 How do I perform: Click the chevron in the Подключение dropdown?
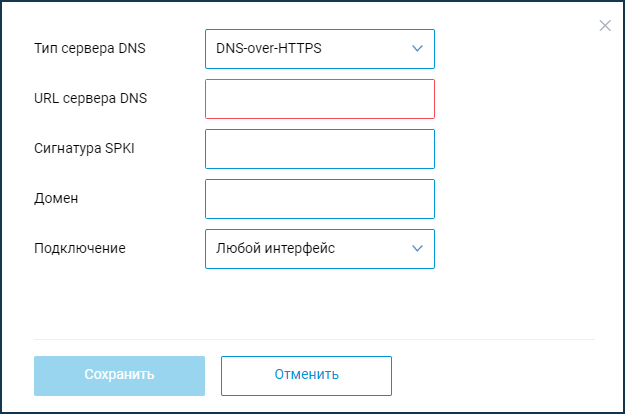[x=418, y=249]
